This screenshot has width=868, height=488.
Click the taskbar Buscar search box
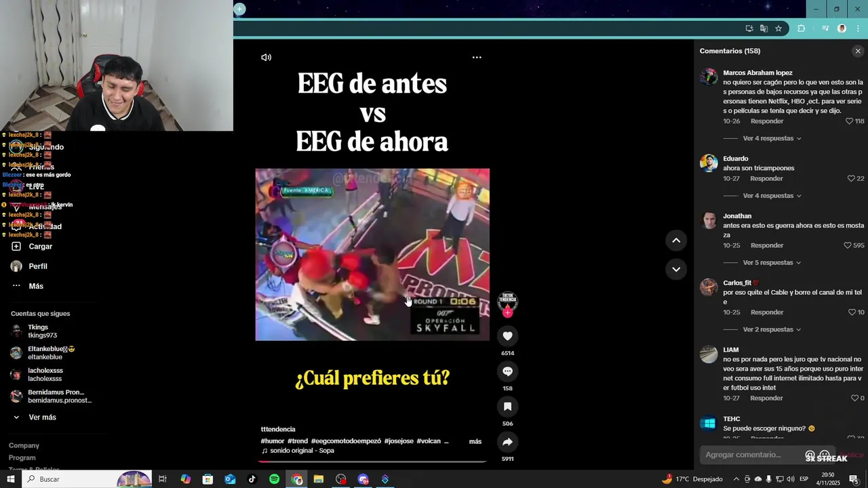(x=87, y=479)
